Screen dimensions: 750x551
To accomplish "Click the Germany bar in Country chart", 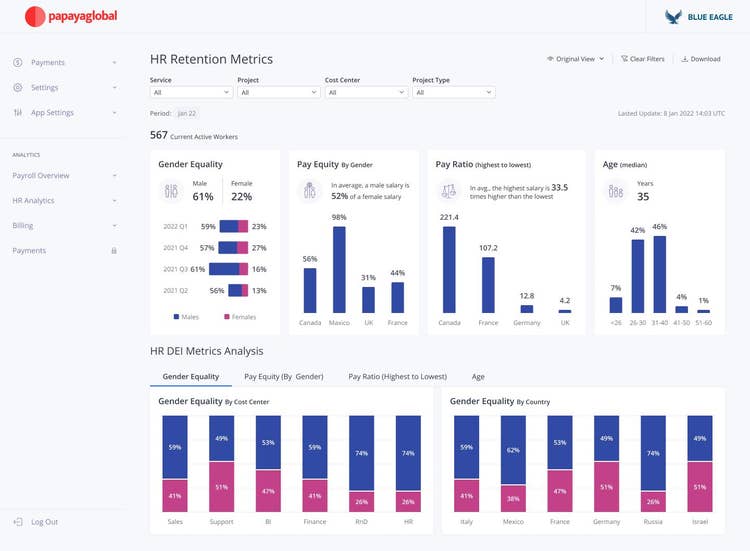I will 607,463.
